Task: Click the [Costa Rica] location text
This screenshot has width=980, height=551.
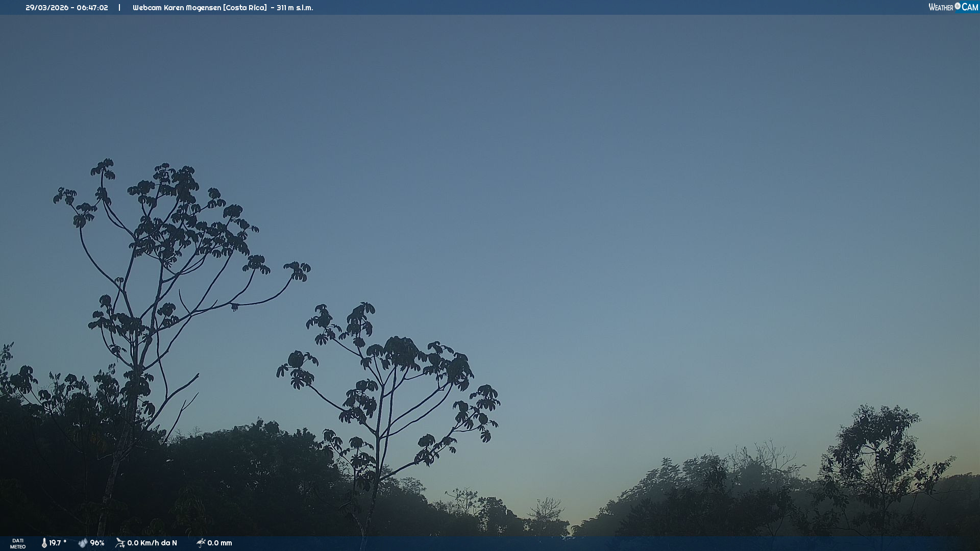Action: 245,8
